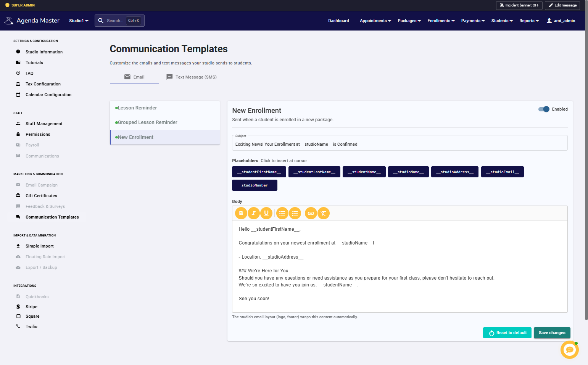Click the Bold formatting button
Viewport: 588px width, 365px height.
click(241, 213)
